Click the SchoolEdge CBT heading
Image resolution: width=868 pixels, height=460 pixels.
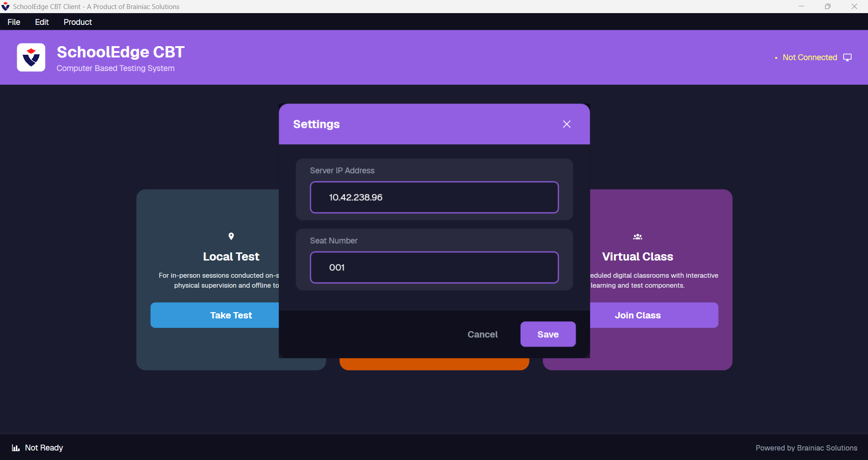tap(120, 52)
